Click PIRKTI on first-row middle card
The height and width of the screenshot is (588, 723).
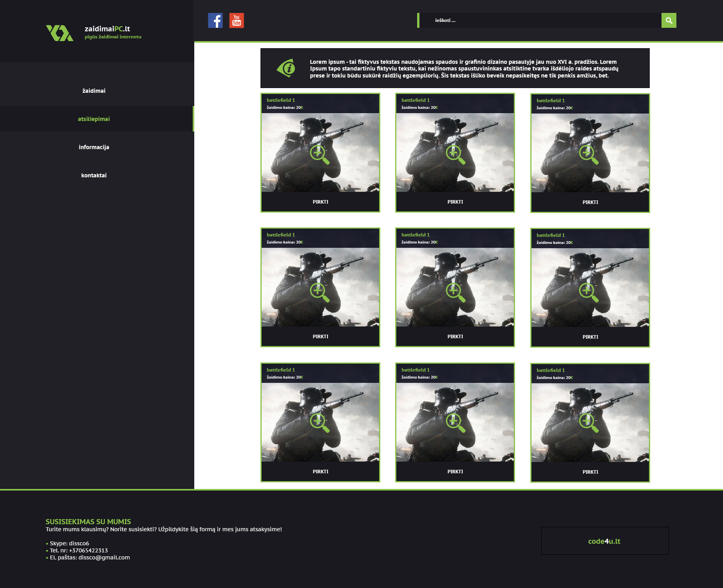click(x=455, y=202)
